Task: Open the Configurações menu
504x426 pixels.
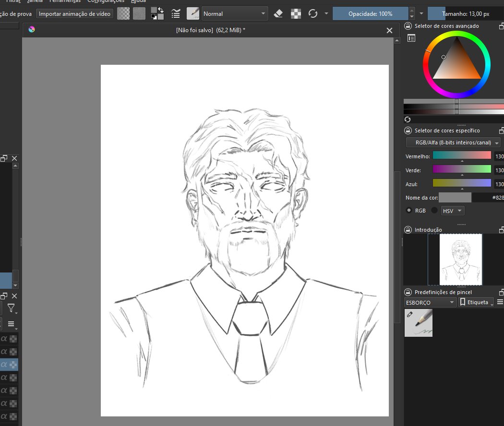Action: point(106,1)
